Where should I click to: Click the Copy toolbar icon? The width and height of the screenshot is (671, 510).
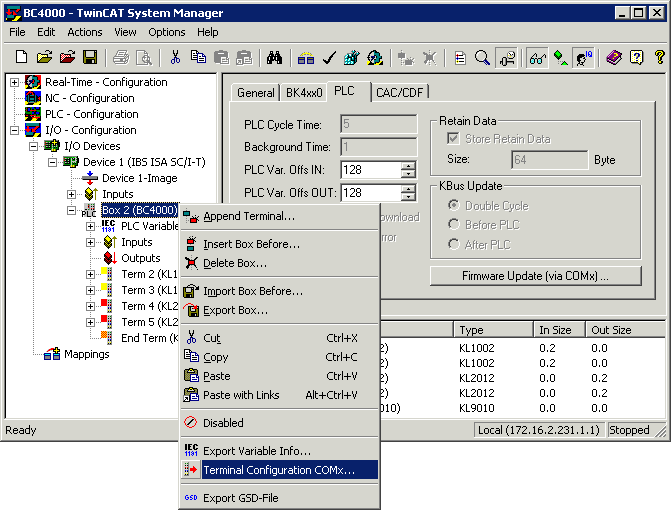click(198, 57)
